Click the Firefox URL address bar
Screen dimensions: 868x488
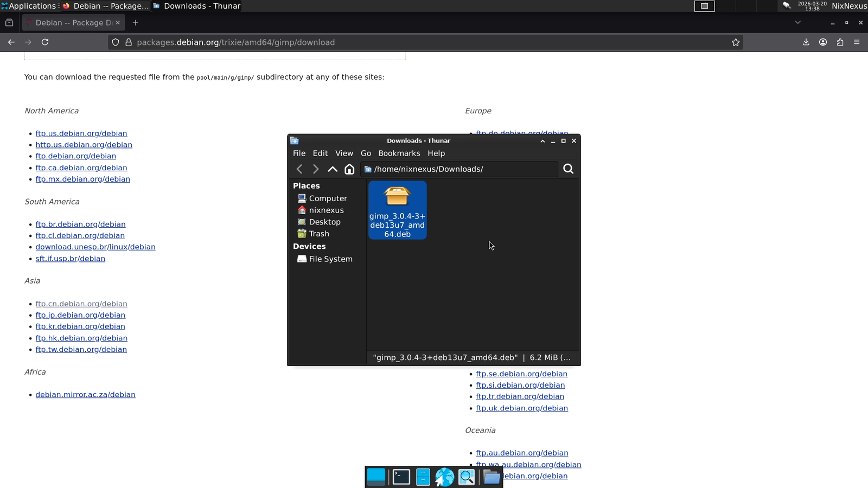click(425, 42)
